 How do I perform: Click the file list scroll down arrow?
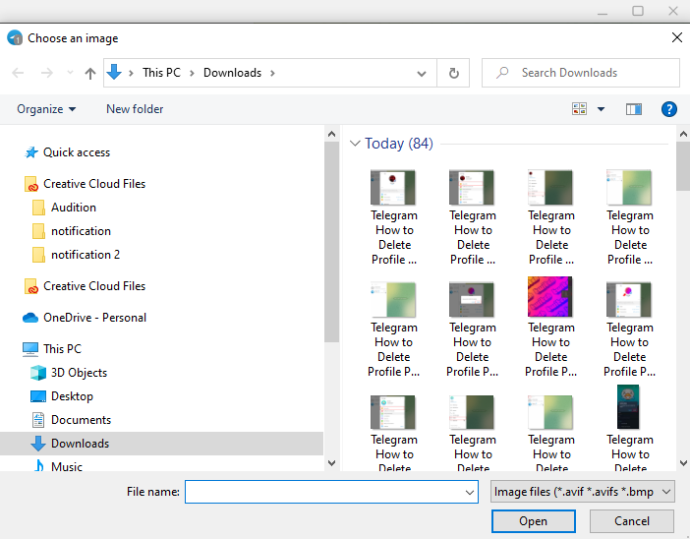tap(683, 463)
